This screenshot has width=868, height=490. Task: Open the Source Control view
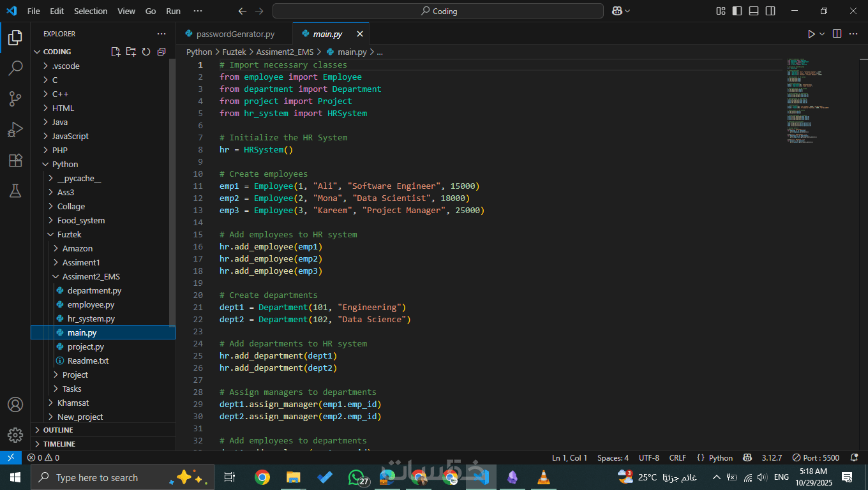pos(15,99)
